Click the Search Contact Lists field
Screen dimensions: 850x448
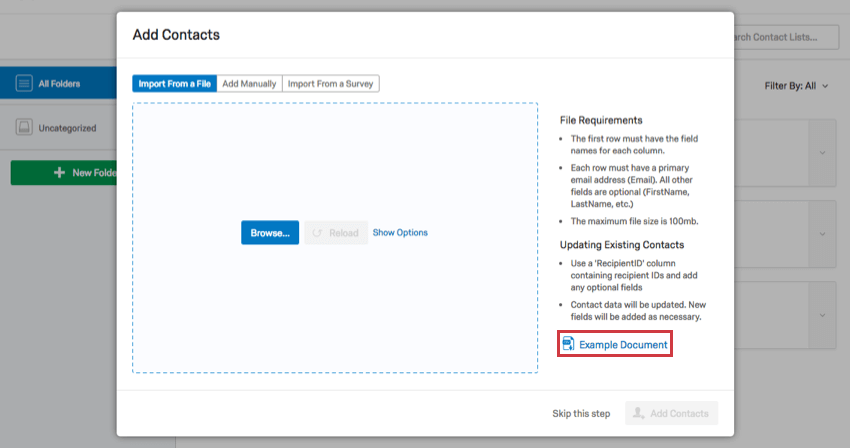pos(786,37)
